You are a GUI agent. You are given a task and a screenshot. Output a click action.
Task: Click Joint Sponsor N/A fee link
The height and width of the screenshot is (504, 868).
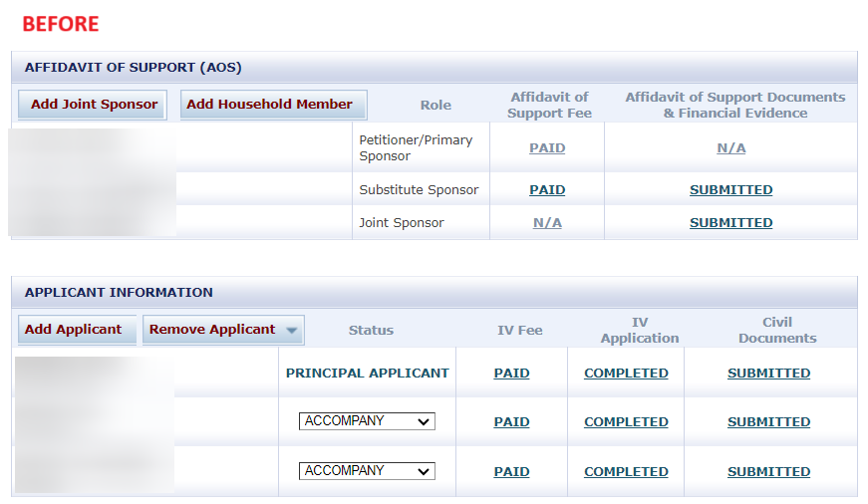547,223
